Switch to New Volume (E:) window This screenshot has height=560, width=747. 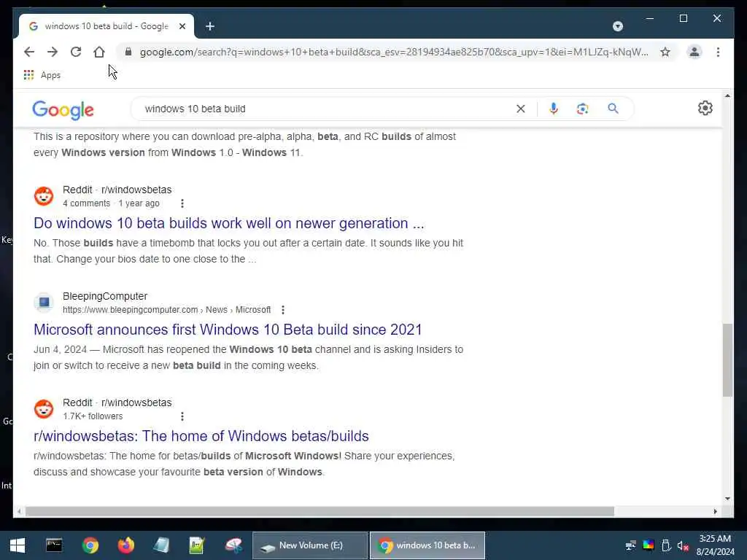[309, 545]
